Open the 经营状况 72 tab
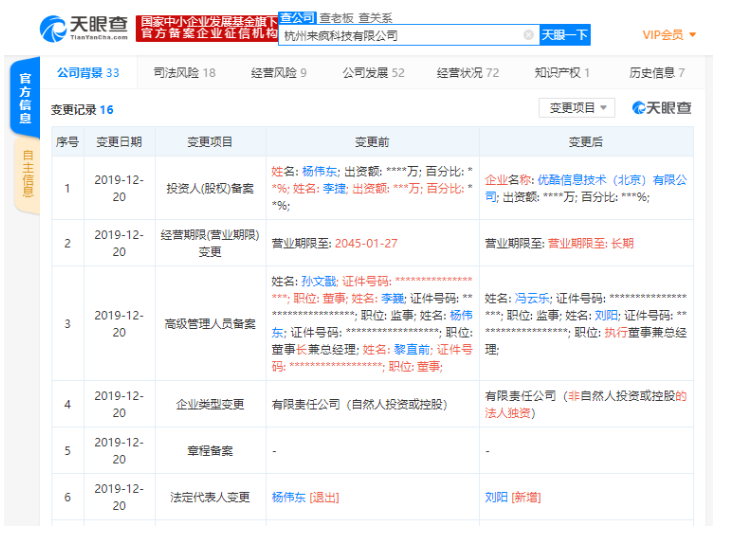The image size is (734, 543). (468, 73)
